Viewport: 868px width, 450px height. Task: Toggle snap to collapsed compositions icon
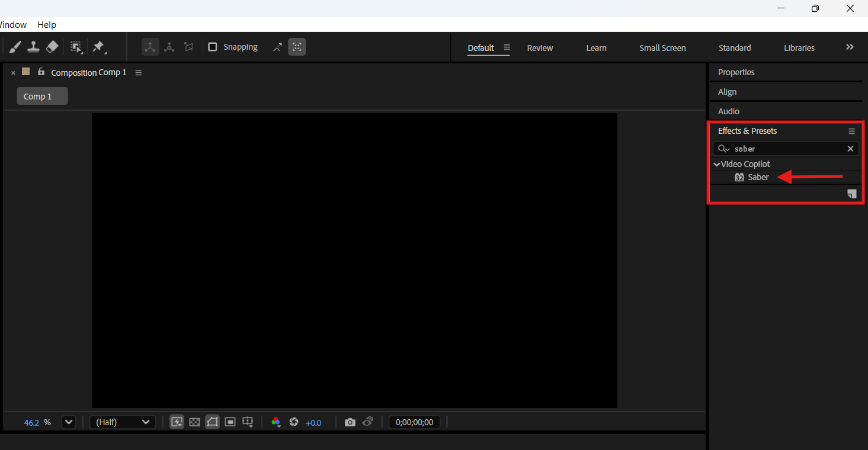297,47
